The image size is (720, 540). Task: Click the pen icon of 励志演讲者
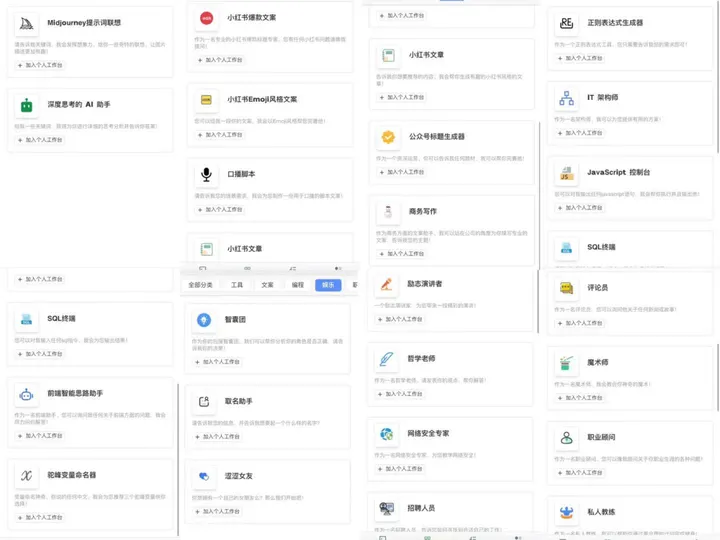coord(386,284)
